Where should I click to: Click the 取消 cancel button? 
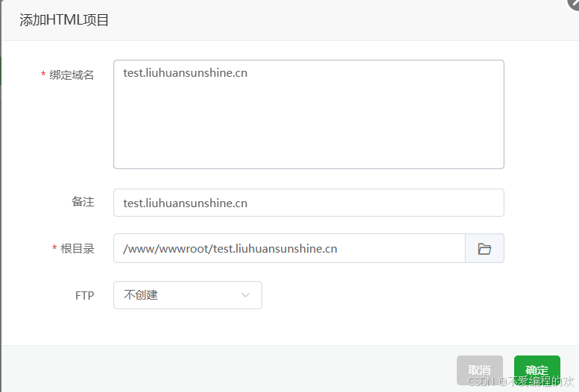[x=480, y=370]
